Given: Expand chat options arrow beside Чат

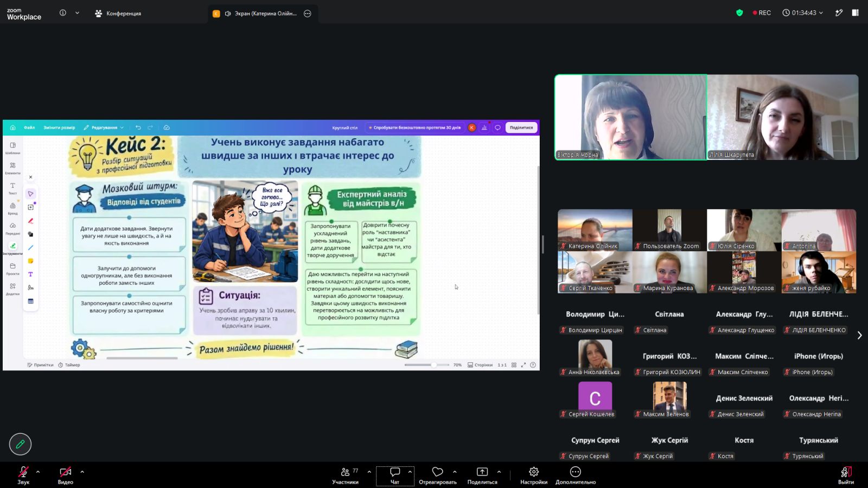Looking at the screenshot, I should (x=410, y=472).
